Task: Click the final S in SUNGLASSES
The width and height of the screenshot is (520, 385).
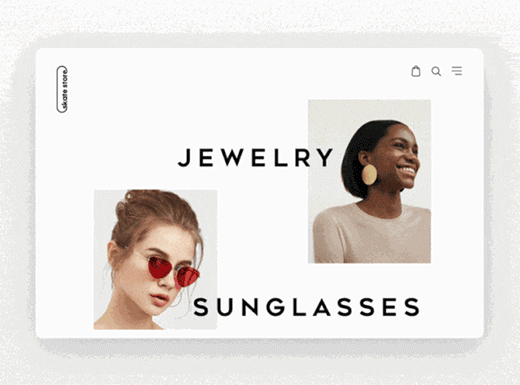Action: 412,307
